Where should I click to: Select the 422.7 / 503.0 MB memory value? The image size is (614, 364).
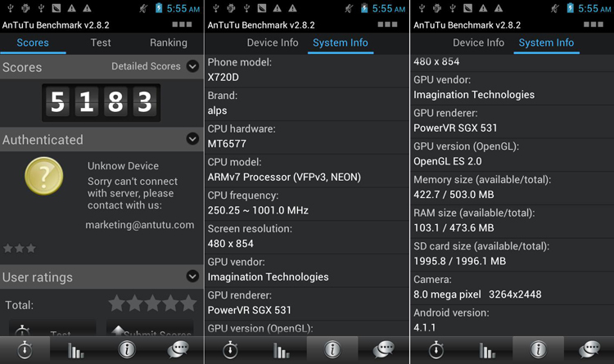point(454,195)
